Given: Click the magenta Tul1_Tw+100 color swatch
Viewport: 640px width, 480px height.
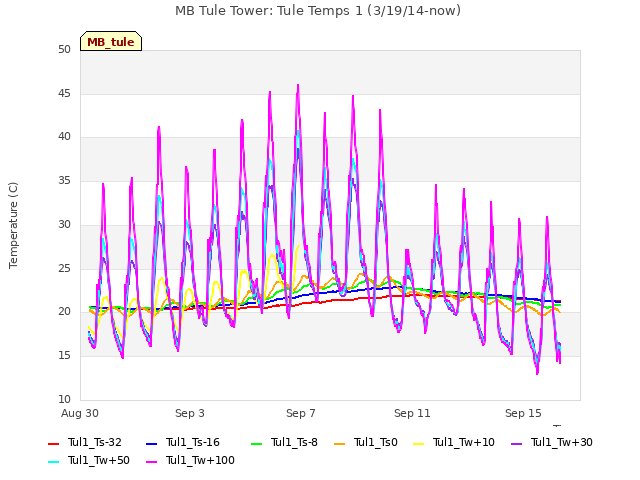Looking at the screenshot, I should [x=151, y=462].
